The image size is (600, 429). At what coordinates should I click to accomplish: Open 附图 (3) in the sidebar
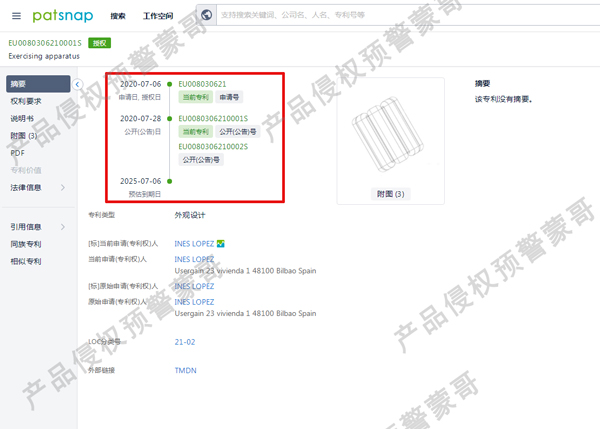(24, 135)
